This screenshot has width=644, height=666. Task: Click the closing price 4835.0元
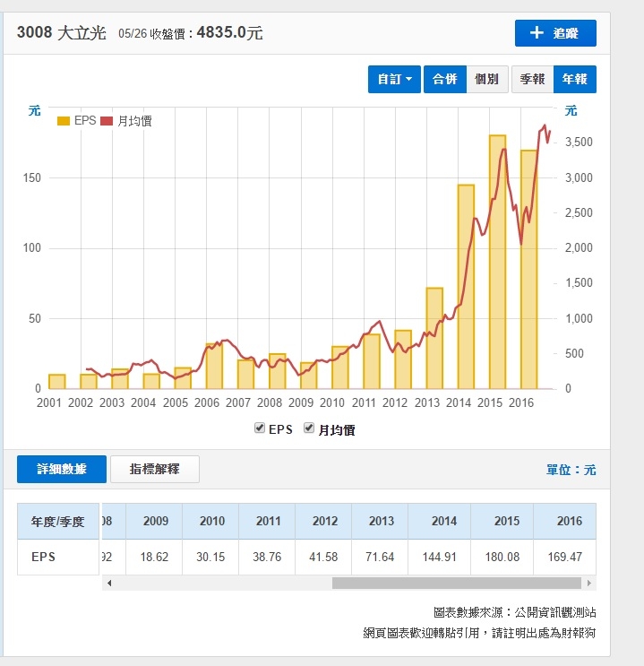(x=229, y=32)
